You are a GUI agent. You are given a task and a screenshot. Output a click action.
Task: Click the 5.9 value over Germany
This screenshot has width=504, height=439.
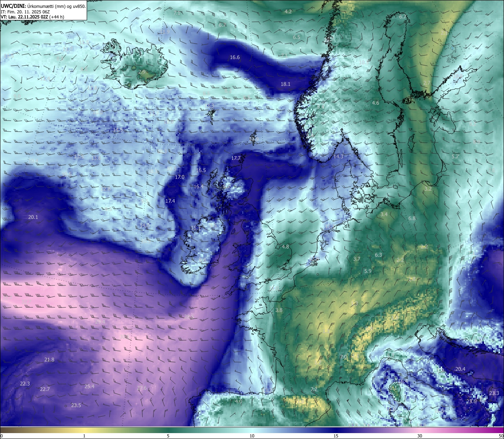(x=368, y=271)
